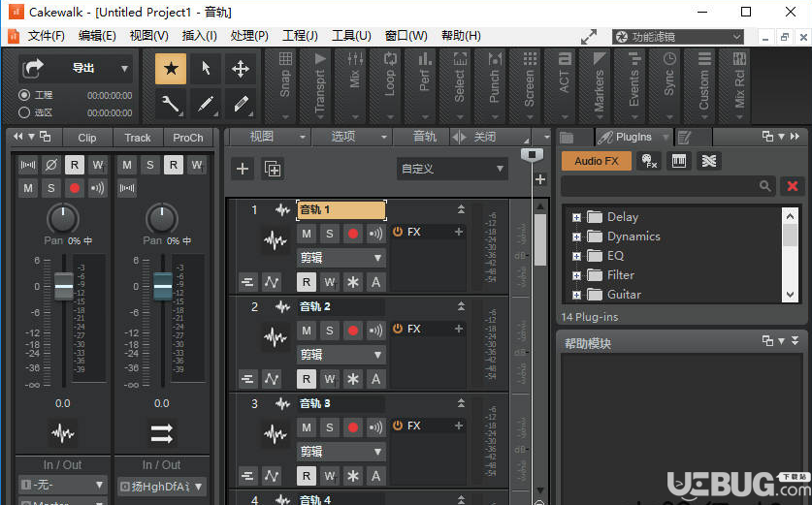812x505 pixels.
Task: Open the Markers module
Action: point(600,85)
